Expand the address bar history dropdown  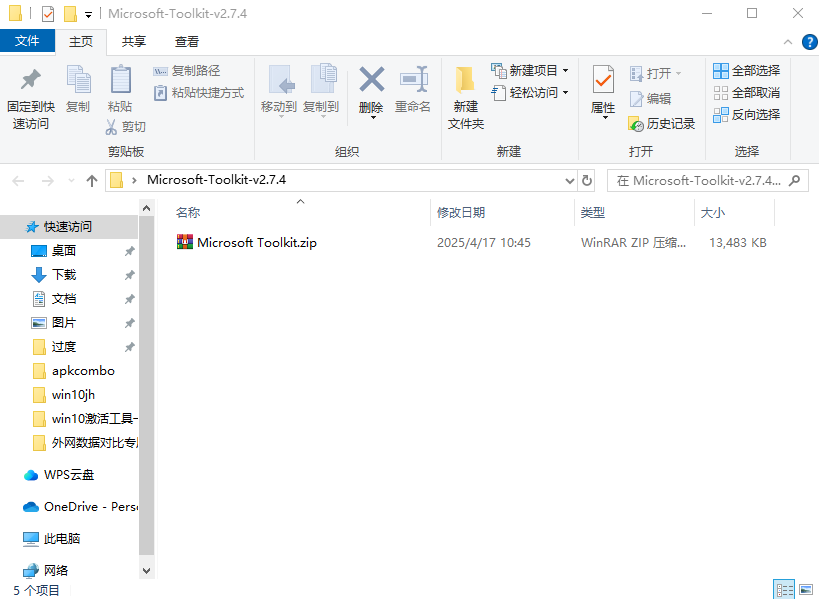570,181
